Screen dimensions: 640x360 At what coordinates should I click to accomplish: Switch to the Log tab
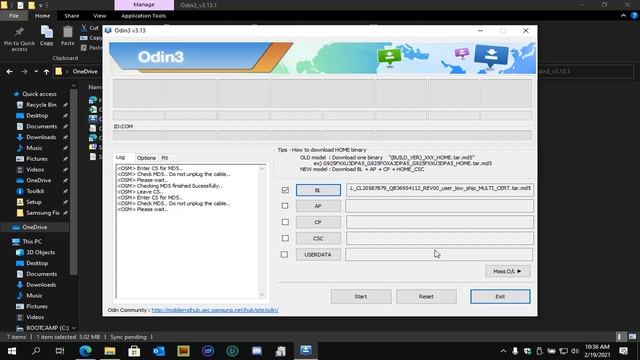120,158
